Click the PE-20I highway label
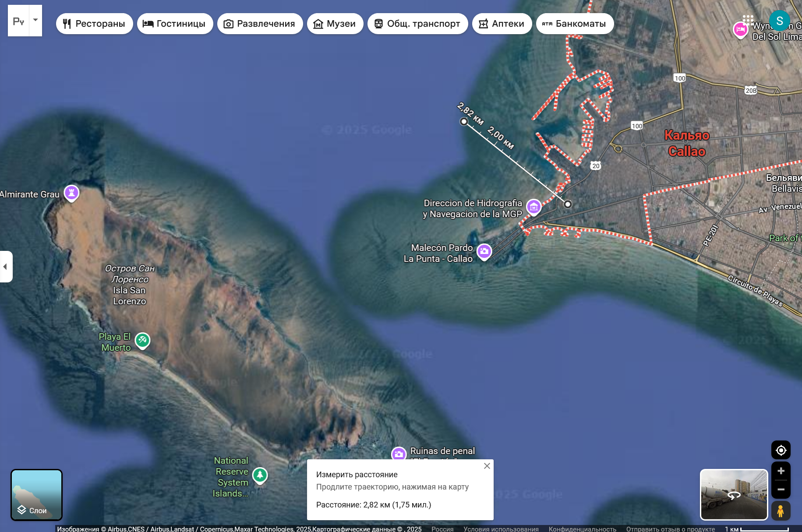The image size is (802, 532). pyautogui.click(x=710, y=236)
